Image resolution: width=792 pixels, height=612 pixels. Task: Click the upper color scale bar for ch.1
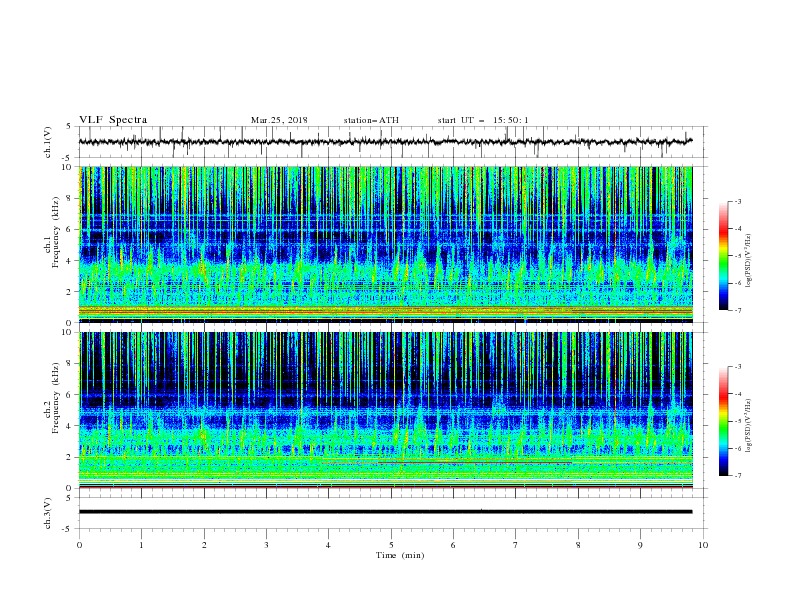723,256
